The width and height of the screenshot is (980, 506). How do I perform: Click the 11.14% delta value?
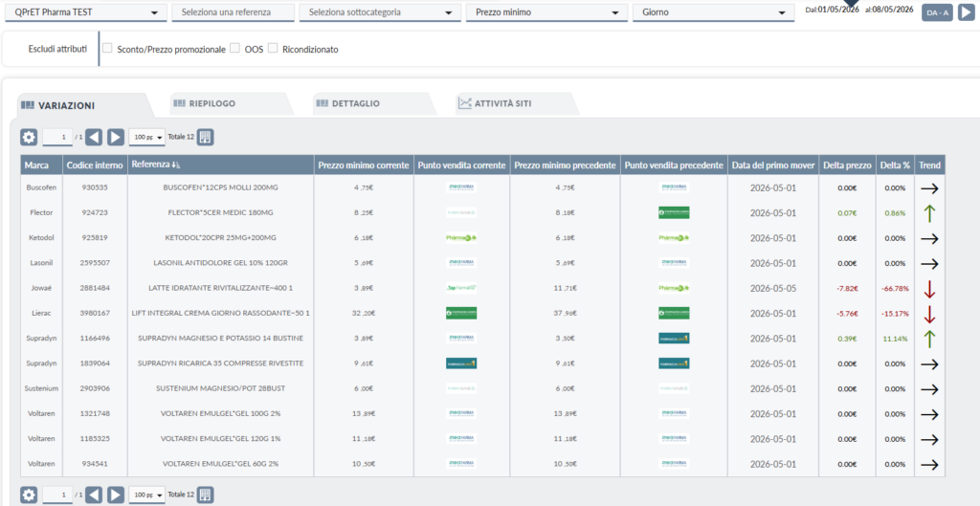895,339
